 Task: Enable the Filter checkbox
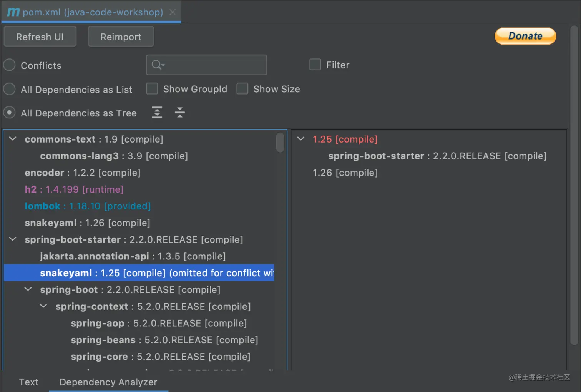pos(315,65)
